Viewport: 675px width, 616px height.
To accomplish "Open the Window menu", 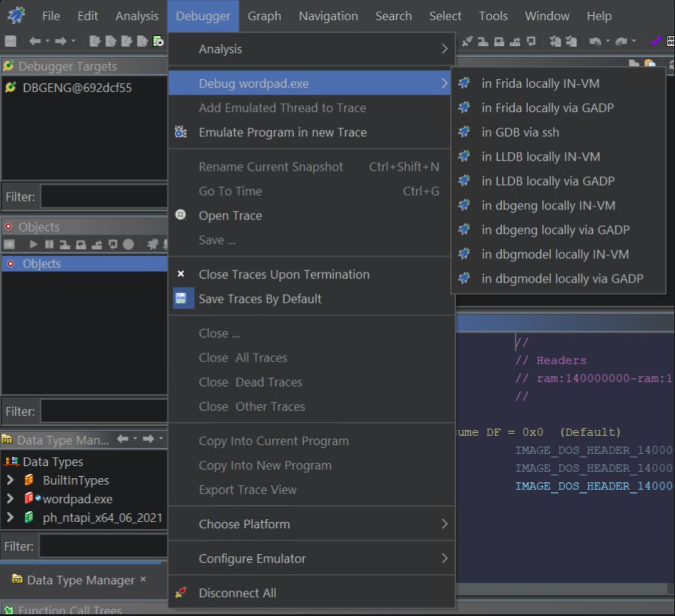I will click(x=547, y=16).
